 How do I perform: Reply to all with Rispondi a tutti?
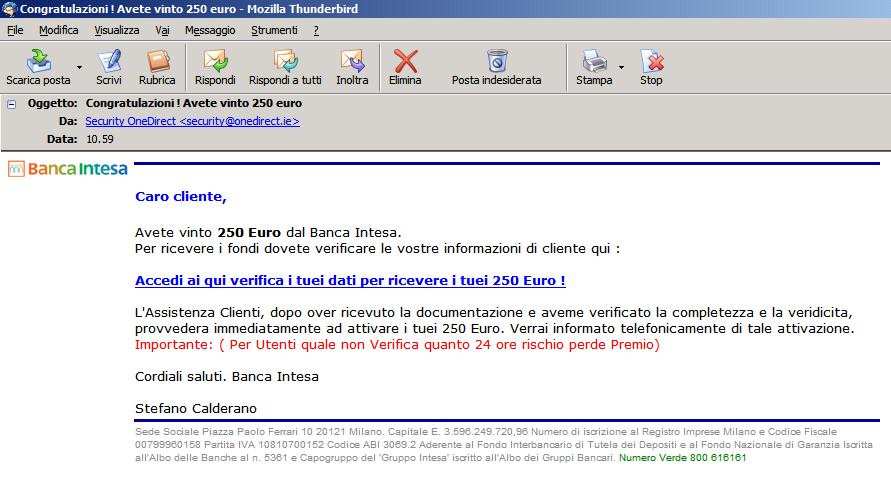tap(285, 67)
